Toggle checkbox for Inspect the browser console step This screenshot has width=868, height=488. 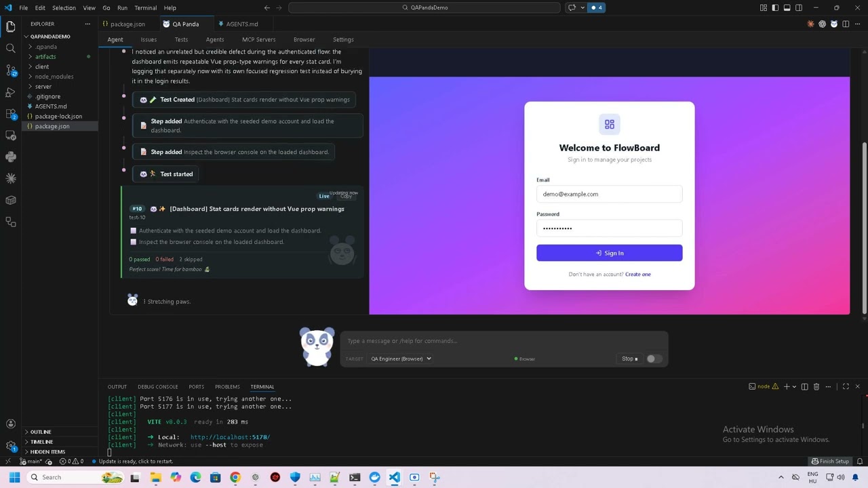tap(134, 242)
